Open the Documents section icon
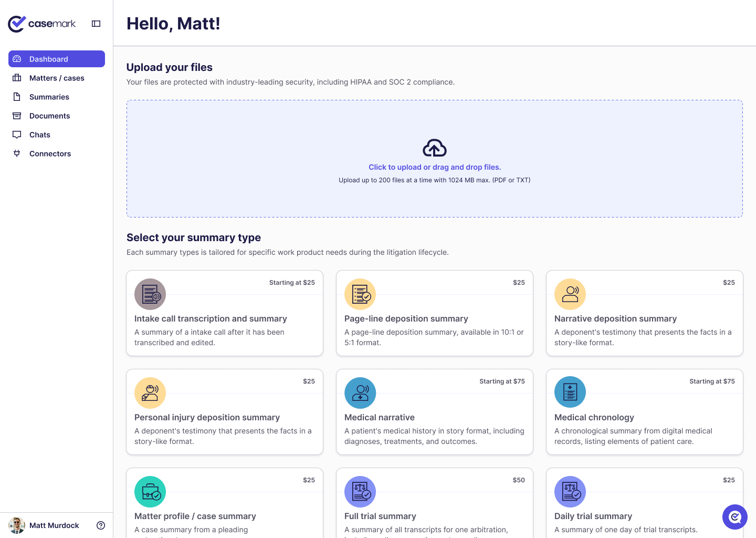 point(17,116)
